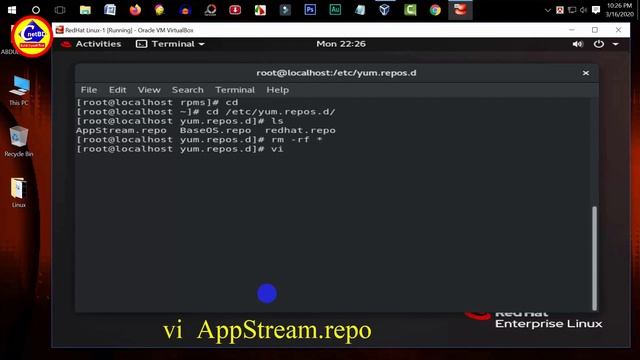Viewport: 640px width, 360px height.
Task: Expand the GNOME system menu arrow
Action: click(616, 44)
